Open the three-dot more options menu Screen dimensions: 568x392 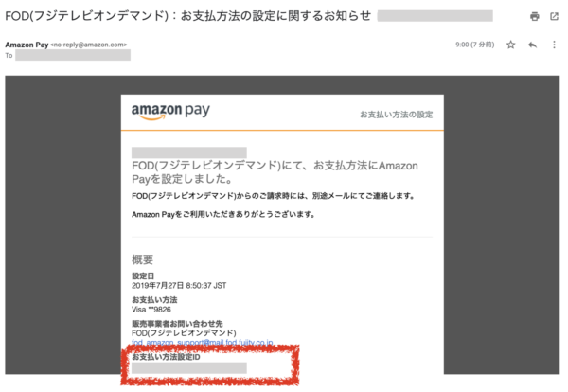pos(554,45)
